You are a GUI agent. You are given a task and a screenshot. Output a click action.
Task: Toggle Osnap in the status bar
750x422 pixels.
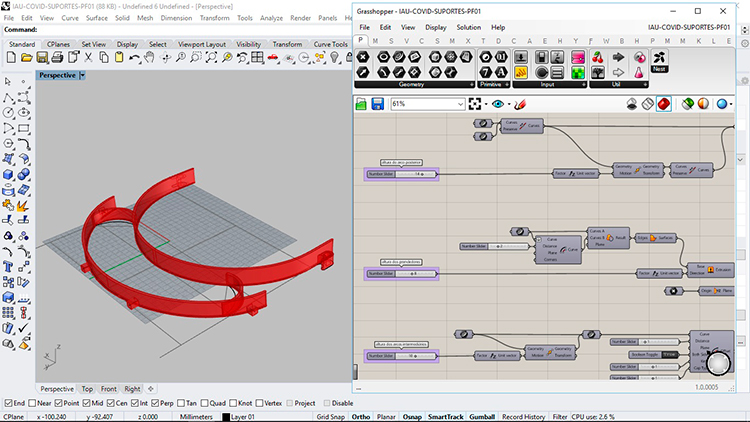(411, 417)
